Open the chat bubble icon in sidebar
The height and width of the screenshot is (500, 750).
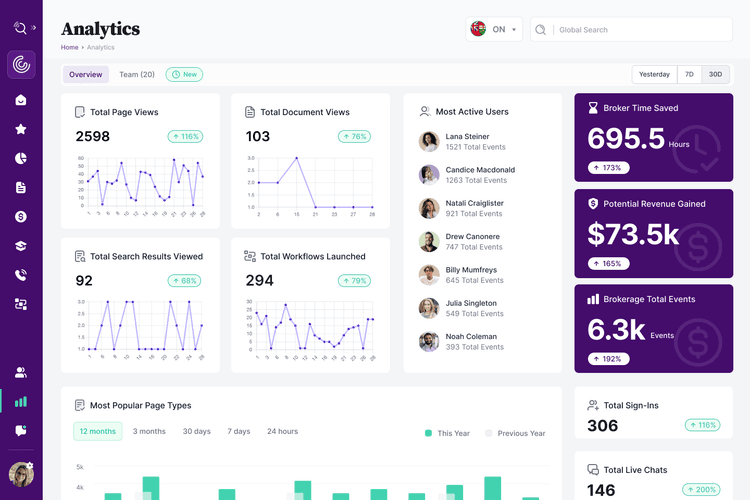21,430
